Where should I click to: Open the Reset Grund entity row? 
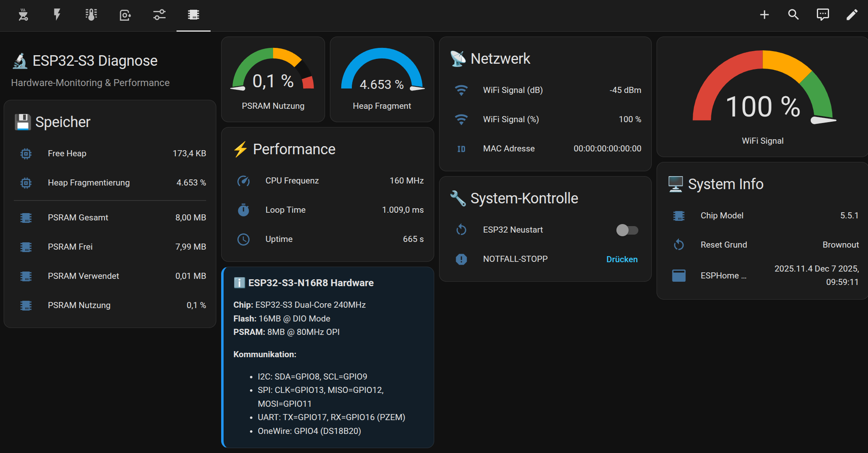tap(763, 245)
